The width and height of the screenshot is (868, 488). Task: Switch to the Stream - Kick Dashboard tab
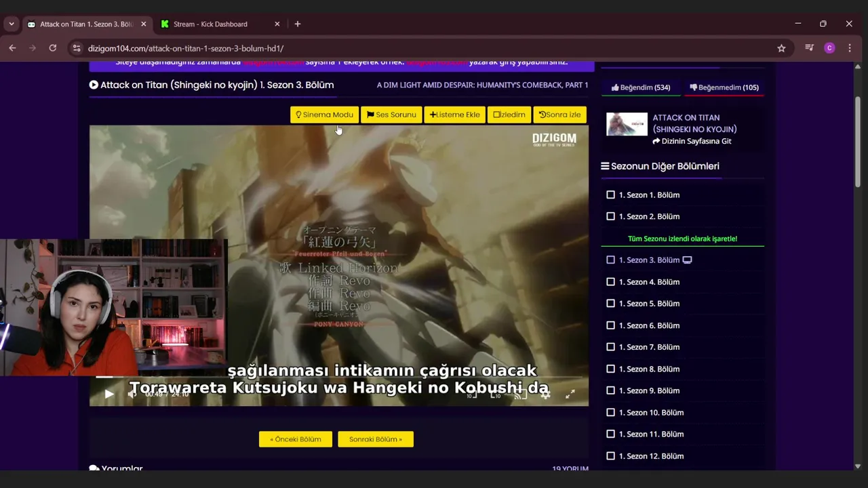(210, 24)
